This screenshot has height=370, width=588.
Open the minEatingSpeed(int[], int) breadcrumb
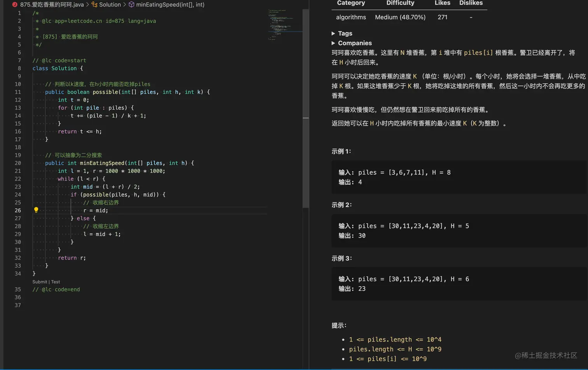(170, 5)
